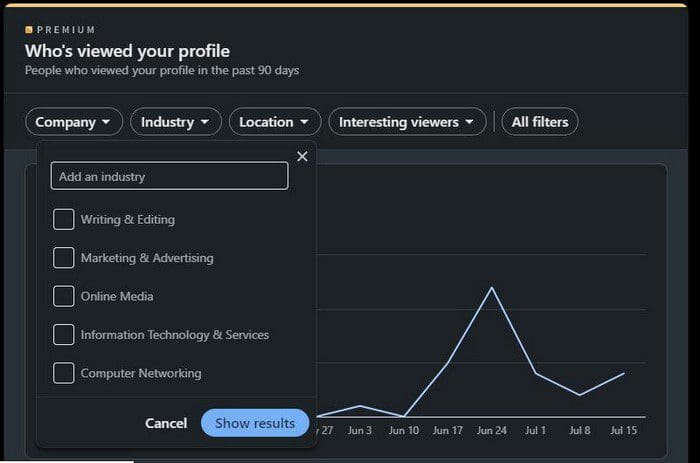Image resolution: width=700 pixels, height=463 pixels.
Task: Click the Location dropdown caret icon
Action: (x=304, y=122)
